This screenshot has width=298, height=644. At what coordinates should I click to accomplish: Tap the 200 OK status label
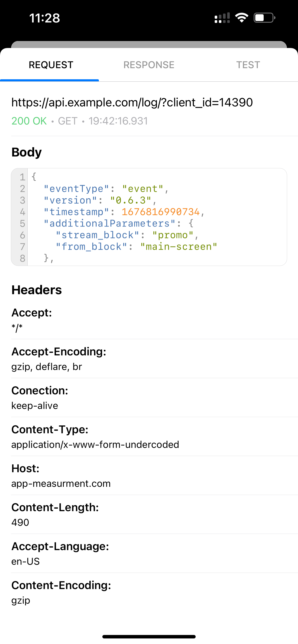pos(29,121)
